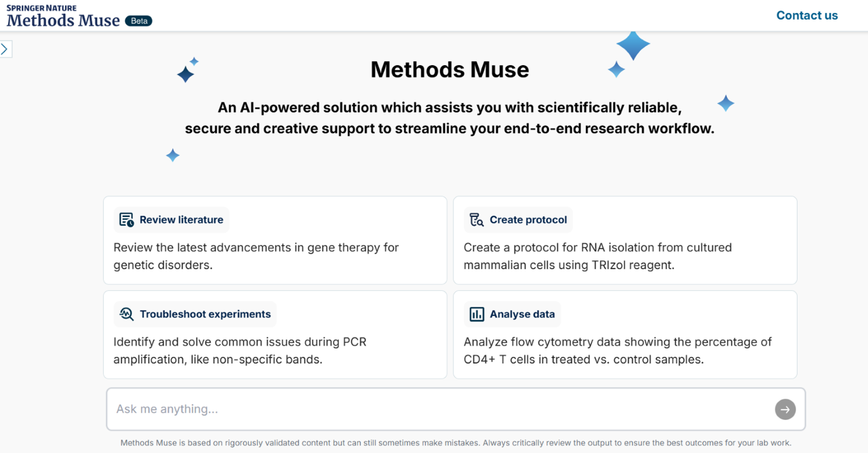Screen dimensions: 868x453
Task: Click the Troubleshoot experiments magnifier icon
Action: [x=125, y=314]
